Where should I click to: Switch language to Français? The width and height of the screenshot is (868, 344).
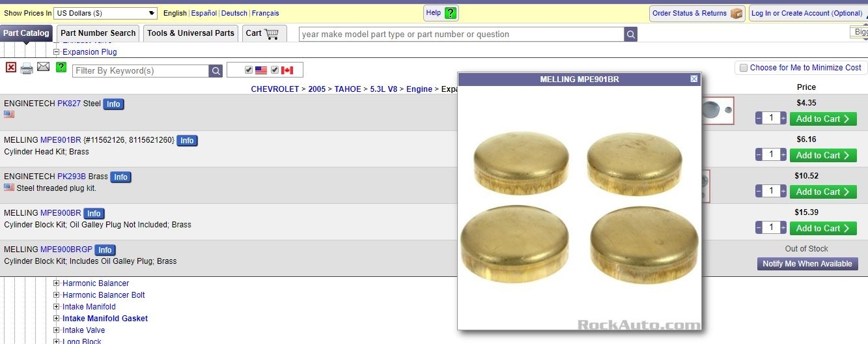click(x=266, y=13)
